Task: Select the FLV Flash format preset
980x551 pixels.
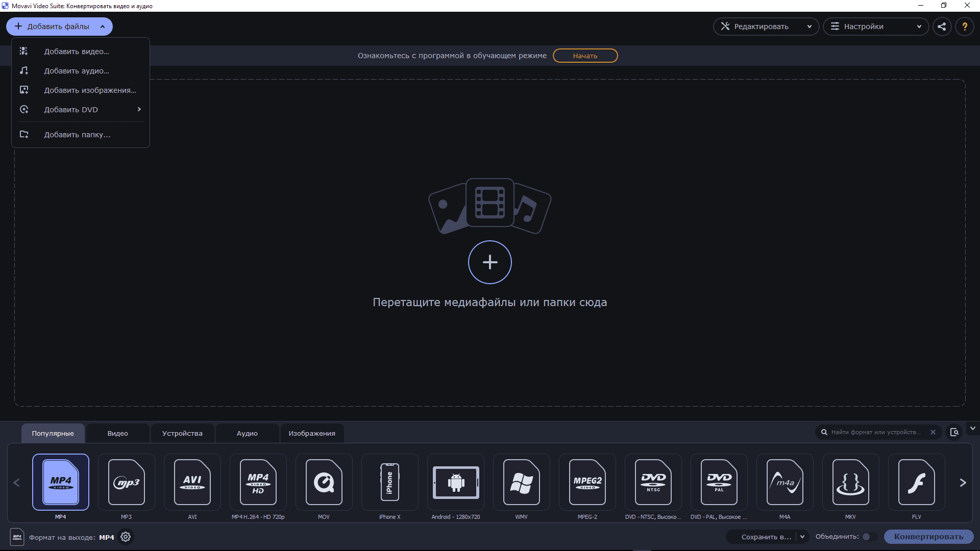Action: pos(917,482)
